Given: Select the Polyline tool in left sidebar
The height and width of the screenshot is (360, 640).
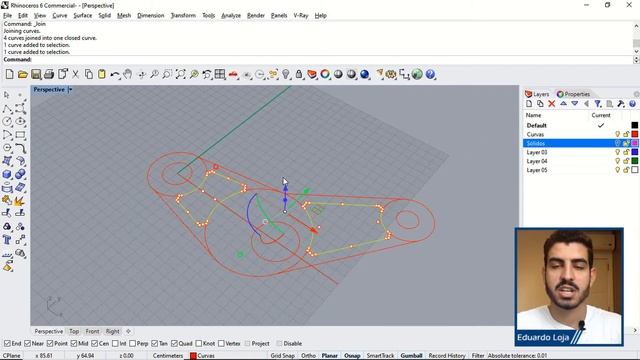Looking at the screenshot, I should click(7, 109).
